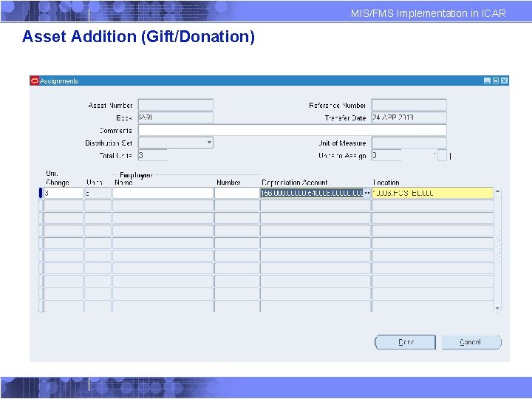Click the Employee Number cell in first row
Viewport: 532px width, 399px height.
pos(237,193)
